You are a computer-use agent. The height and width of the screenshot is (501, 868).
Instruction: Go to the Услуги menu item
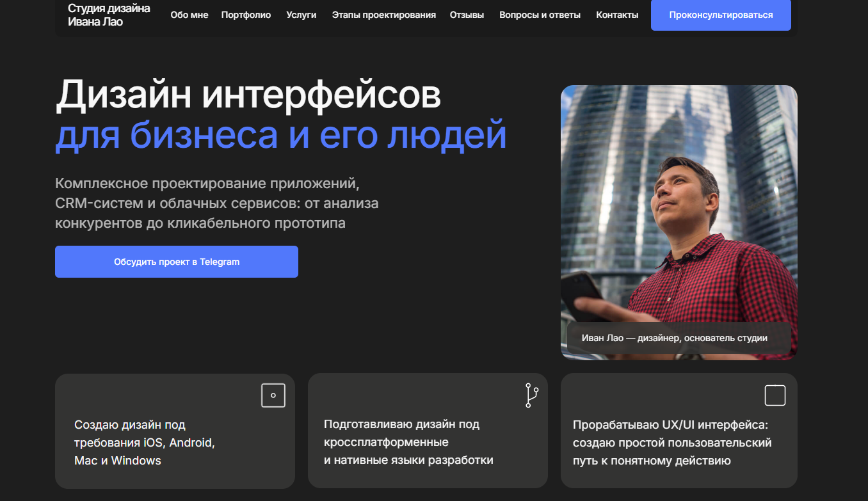coord(301,14)
